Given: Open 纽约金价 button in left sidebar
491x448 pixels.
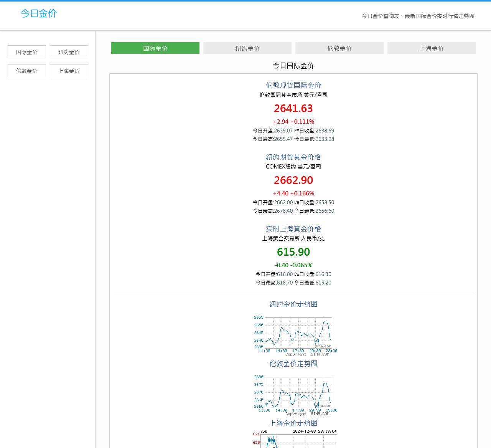Looking at the screenshot, I should 69,52.
